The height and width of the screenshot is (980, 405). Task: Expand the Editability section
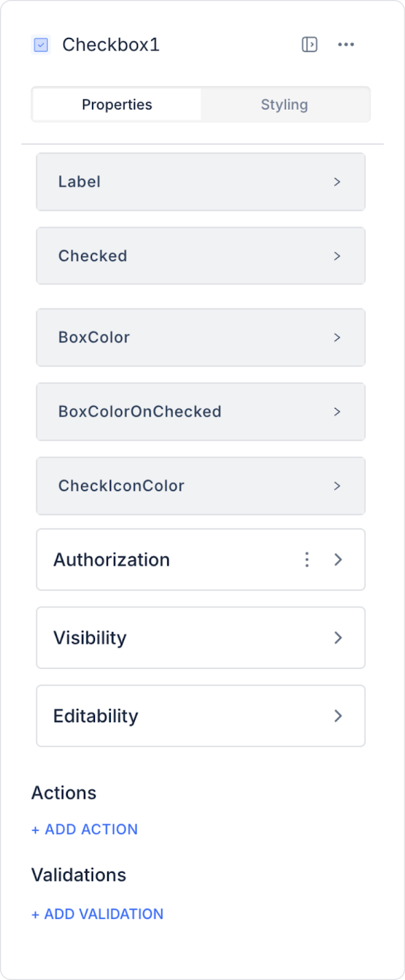pos(201,716)
